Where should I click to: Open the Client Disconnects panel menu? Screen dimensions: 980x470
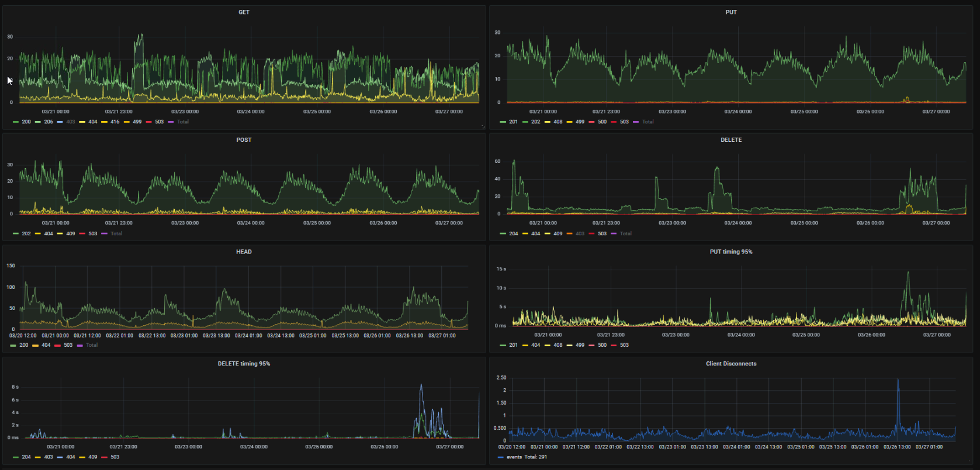pyautogui.click(x=731, y=364)
